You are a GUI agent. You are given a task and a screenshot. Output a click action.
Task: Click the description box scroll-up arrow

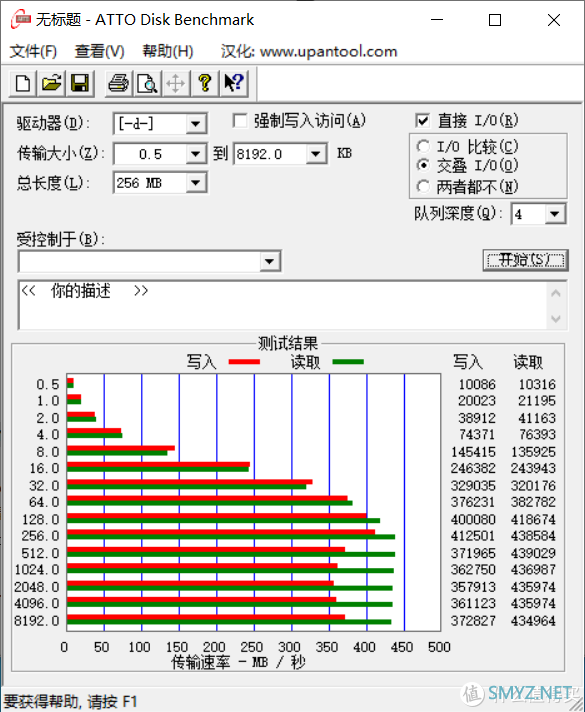556,293
